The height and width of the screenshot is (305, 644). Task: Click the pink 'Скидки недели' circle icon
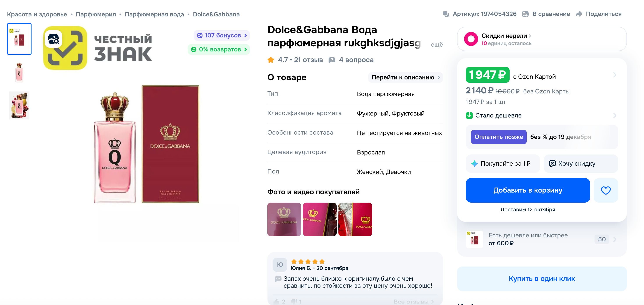pyautogui.click(x=471, y=39)
